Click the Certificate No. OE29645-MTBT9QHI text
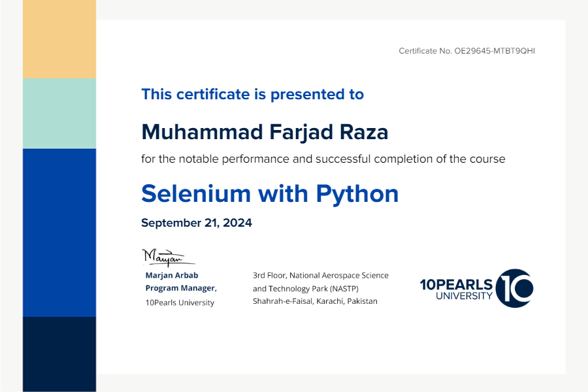The width and height of the screenshot is (588, 392). tap(466, 51)
